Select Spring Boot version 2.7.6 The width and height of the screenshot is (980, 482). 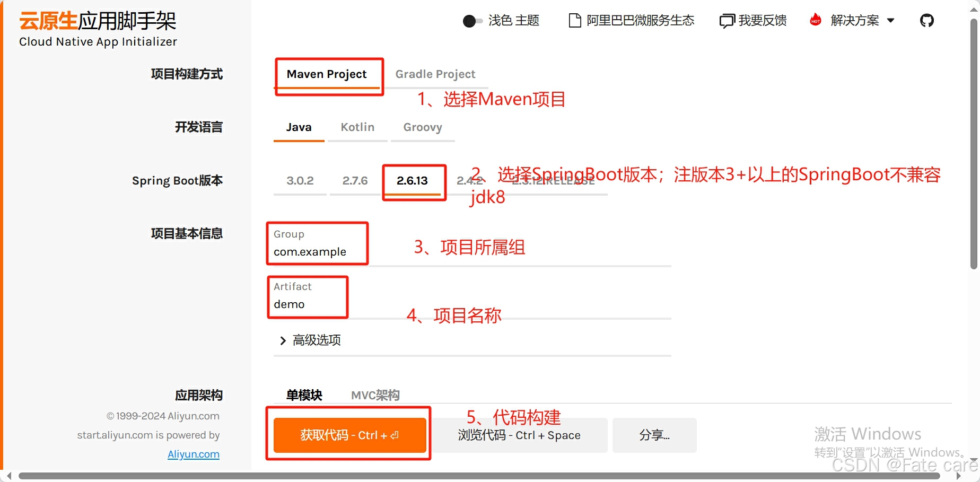point(355,181)
